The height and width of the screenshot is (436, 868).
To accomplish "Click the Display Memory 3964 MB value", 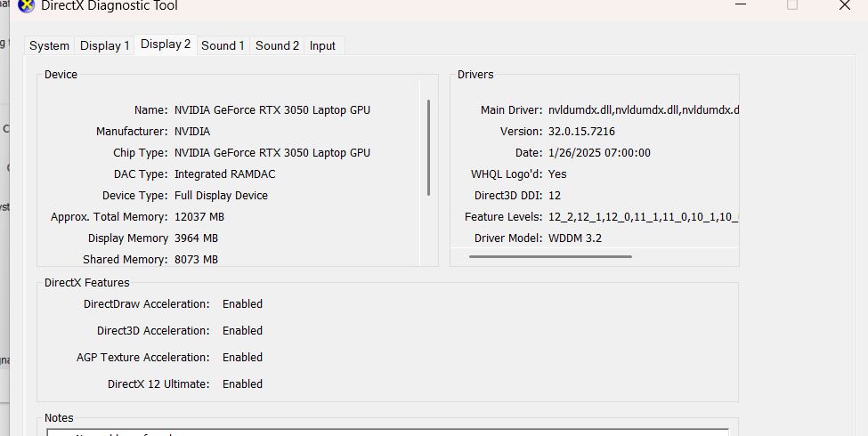I will (196, 238).
